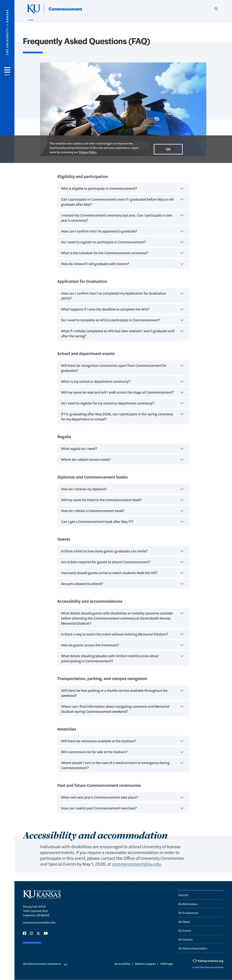Open the X social media icon

[x=38, y=933]
